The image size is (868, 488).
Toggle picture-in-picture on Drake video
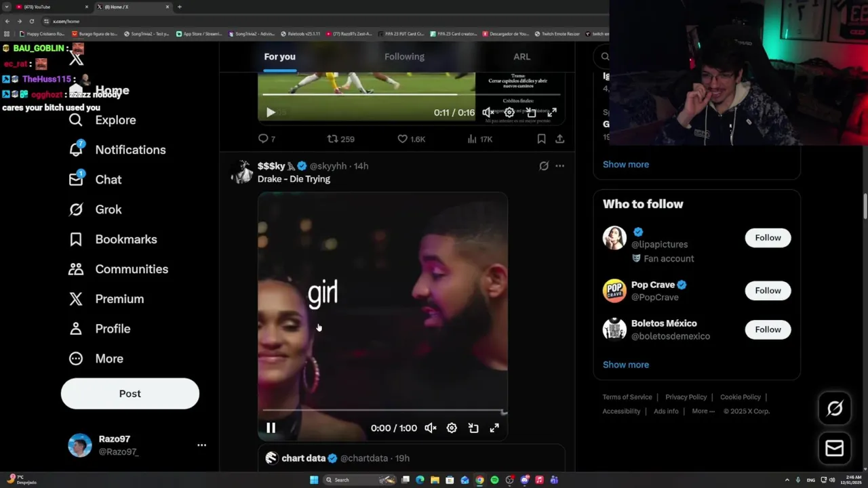473,428
